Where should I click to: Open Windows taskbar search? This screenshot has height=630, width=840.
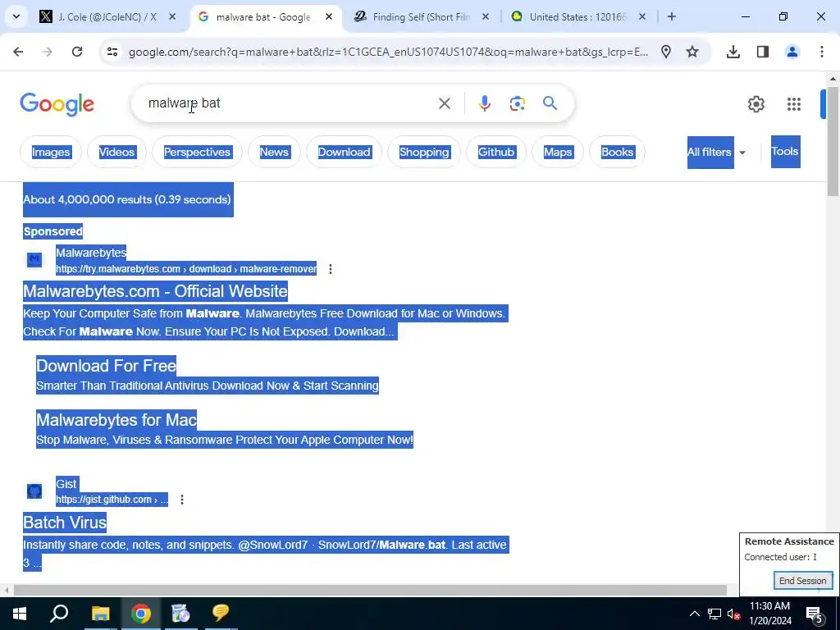point(59,614)
